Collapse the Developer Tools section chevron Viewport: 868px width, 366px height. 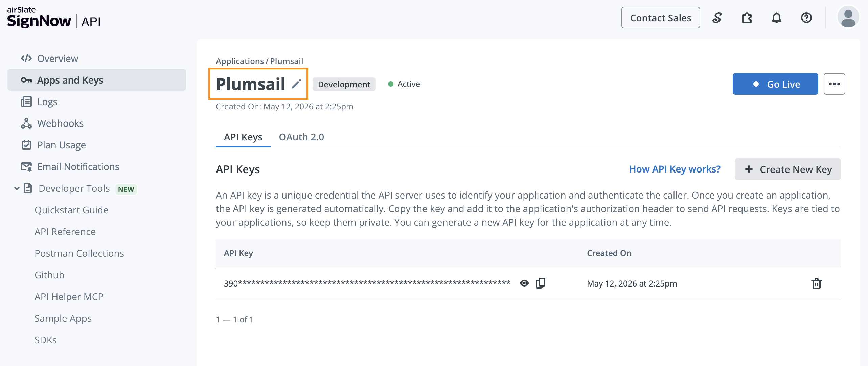[17, 188]
